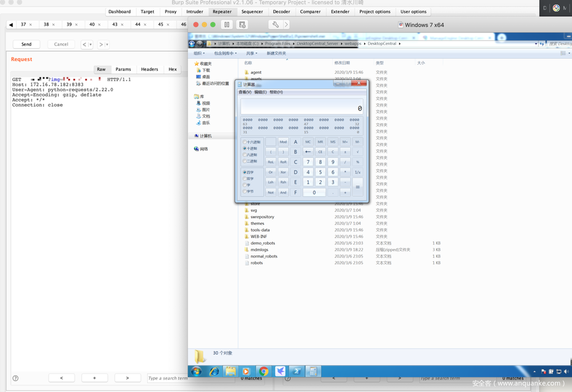Screen dimensions: 572x392
Task: Click the Send button in Repeater
Action: pos(26,44)
